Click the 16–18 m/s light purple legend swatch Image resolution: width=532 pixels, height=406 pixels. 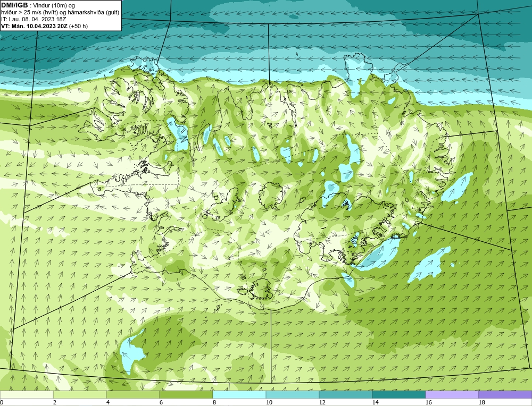click(x=452, y=394)
